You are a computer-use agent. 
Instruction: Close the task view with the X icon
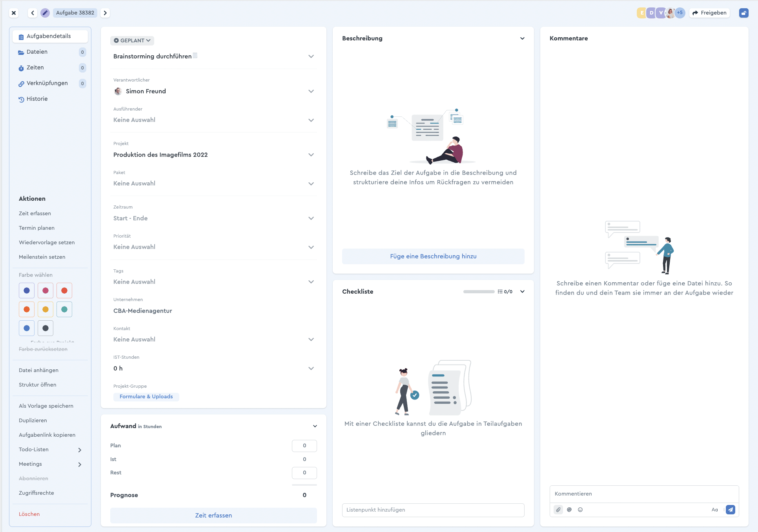(14, 13)
